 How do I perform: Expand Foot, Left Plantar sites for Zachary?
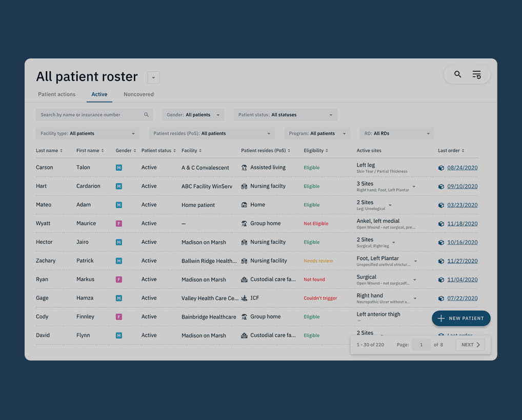[415, 261]
